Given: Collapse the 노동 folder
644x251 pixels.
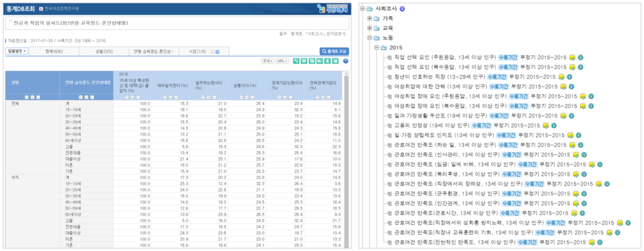Looking at the screenshot, I should pos(369,38).
